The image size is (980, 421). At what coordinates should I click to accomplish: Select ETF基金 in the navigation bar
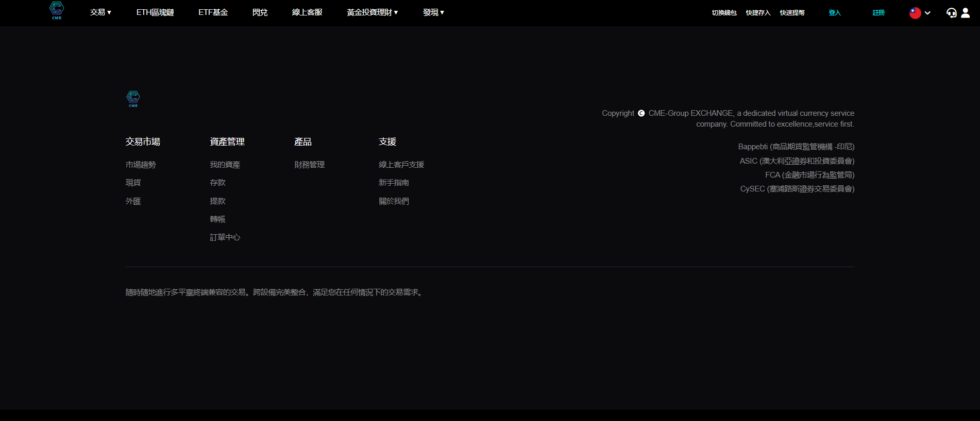[213, 12]
